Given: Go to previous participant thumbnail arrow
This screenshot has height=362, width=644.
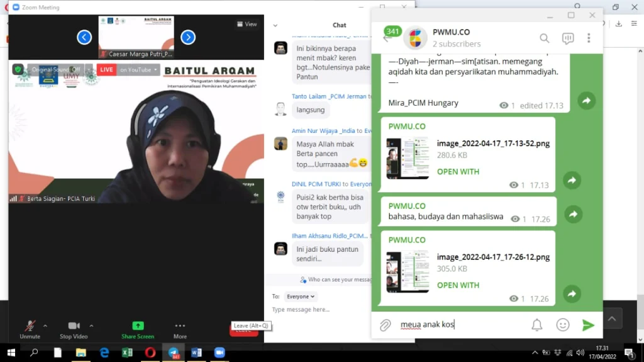Looking at the screenshot, I should pos(84,37).
